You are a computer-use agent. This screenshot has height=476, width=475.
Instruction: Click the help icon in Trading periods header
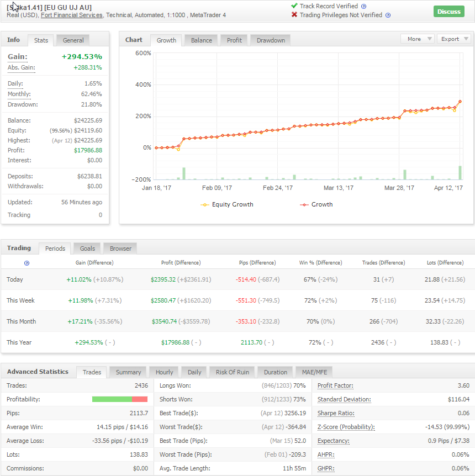pyautogui.click(x=27, y=263)
